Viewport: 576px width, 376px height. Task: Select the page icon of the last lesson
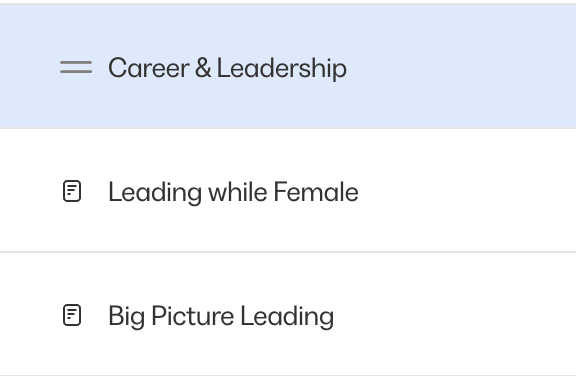[x=72, y=315]
